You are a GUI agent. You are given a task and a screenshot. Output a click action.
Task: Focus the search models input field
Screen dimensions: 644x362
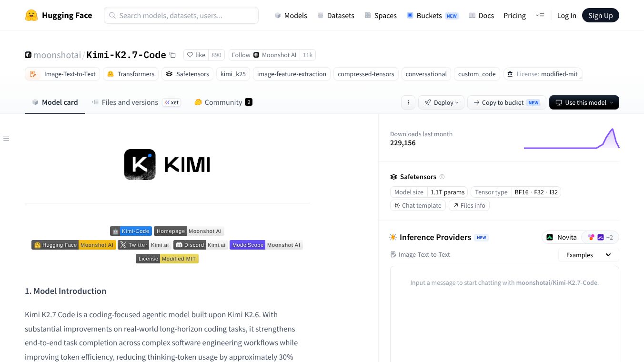(181, 15)
